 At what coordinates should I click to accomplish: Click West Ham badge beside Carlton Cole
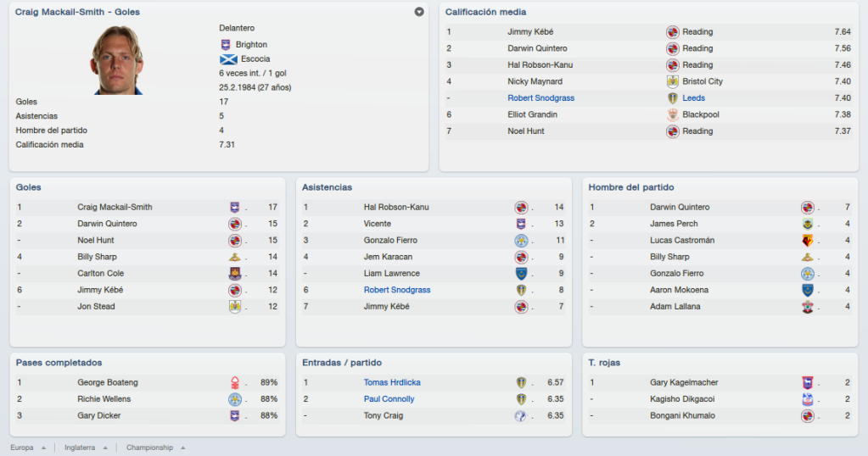tap(235, 273)
